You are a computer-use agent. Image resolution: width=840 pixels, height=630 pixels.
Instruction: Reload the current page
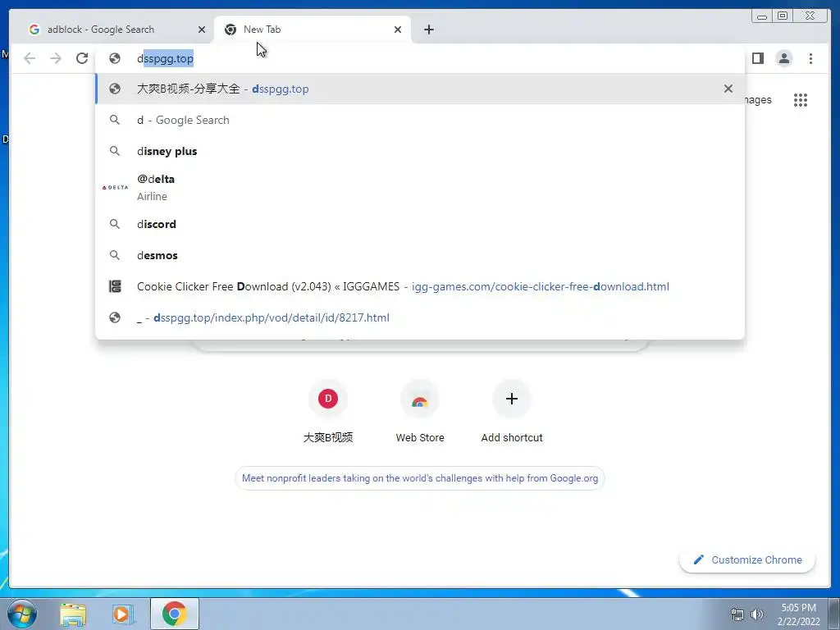pos(82,58)
